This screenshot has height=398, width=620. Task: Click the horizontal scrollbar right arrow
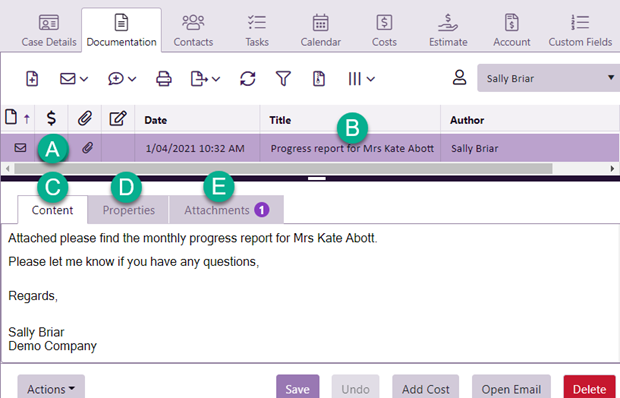(612, 168)
